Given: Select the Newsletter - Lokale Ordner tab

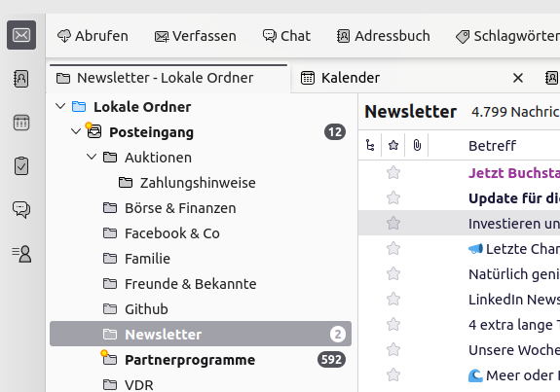Looking at the screenshot, I should (168, 78).
